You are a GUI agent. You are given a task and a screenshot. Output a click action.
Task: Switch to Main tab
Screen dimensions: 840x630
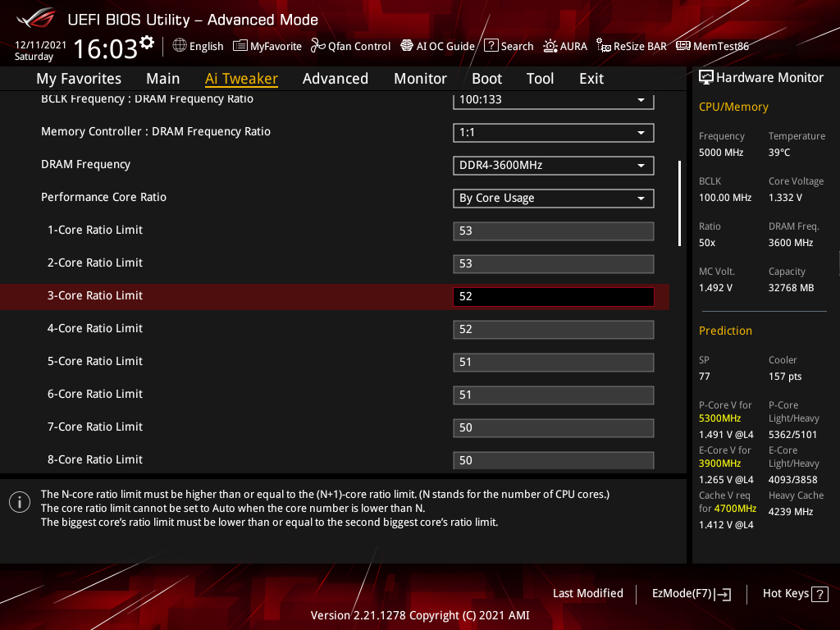pyautogui.click(x=163, y=79)
